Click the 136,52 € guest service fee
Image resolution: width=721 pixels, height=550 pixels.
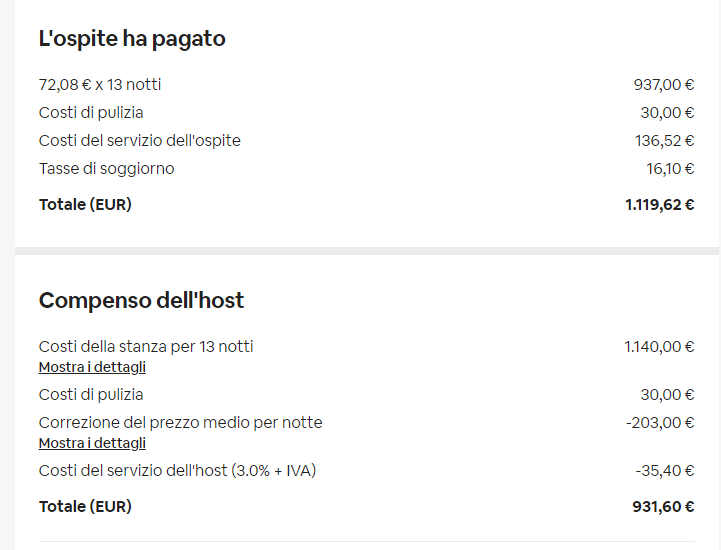pyautogui.click(x=665, y=140)
